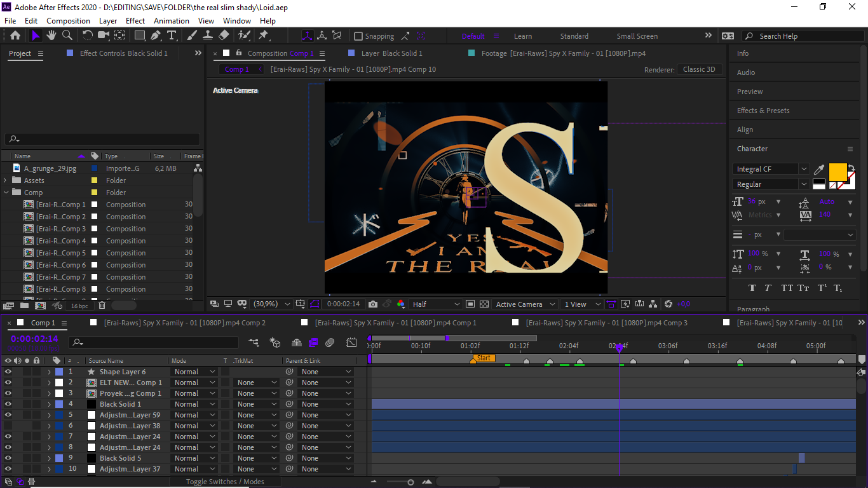Toggle the transparency grid button
The image size is (868, 488).
484,304
